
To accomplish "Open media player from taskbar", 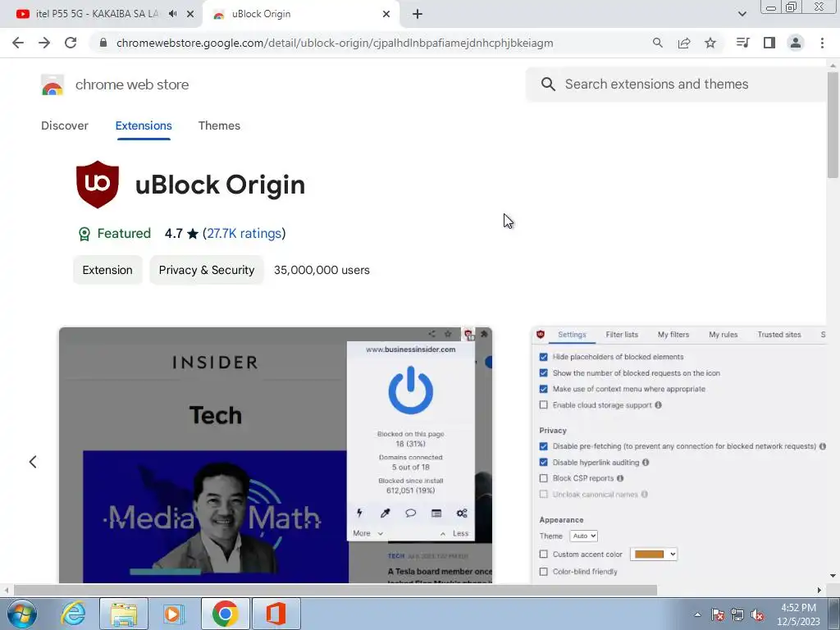I will pyautogui.click(x=174, y=614).
